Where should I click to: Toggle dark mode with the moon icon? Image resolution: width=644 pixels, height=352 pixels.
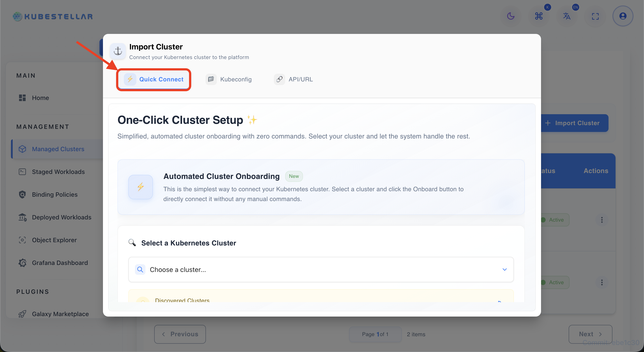511,16
